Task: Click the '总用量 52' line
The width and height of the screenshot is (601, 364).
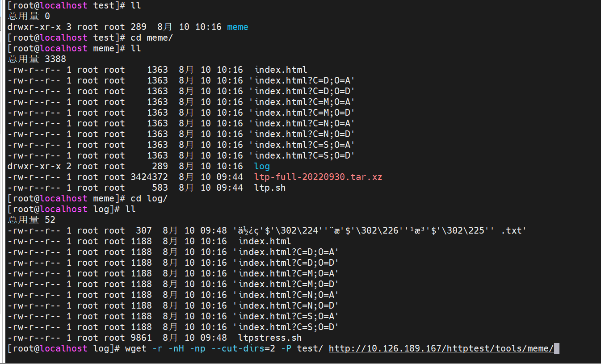Action: click(x=31, y=220)
